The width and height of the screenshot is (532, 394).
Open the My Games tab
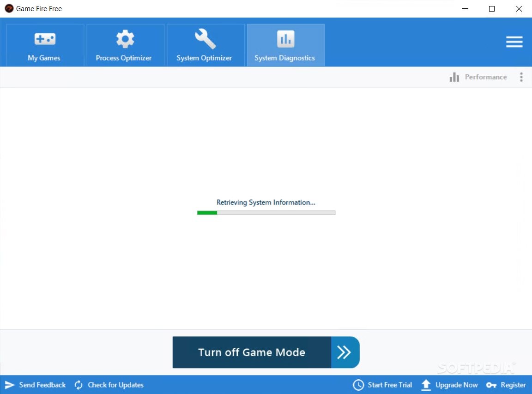[45, 45]
